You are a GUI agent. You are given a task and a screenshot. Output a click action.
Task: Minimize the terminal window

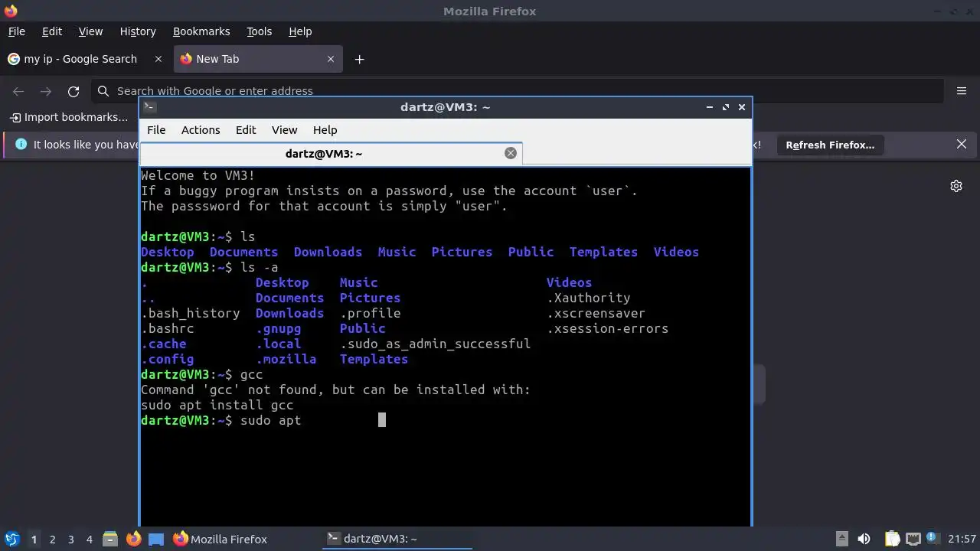710,107
